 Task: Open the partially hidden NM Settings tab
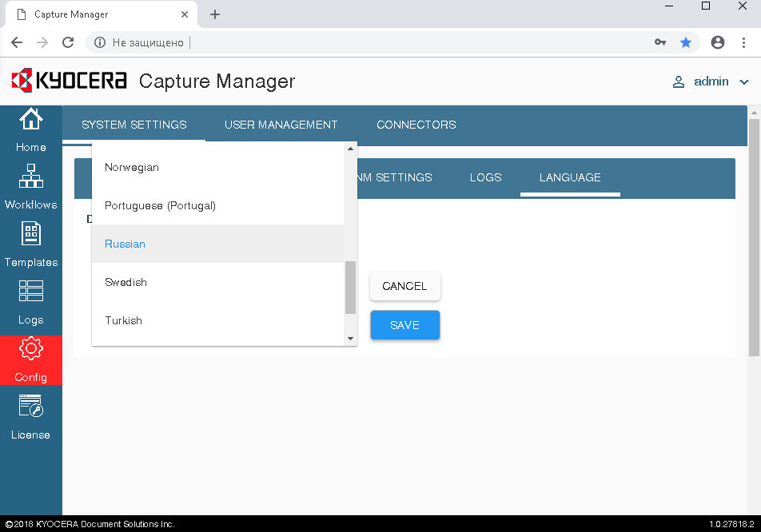394,177
